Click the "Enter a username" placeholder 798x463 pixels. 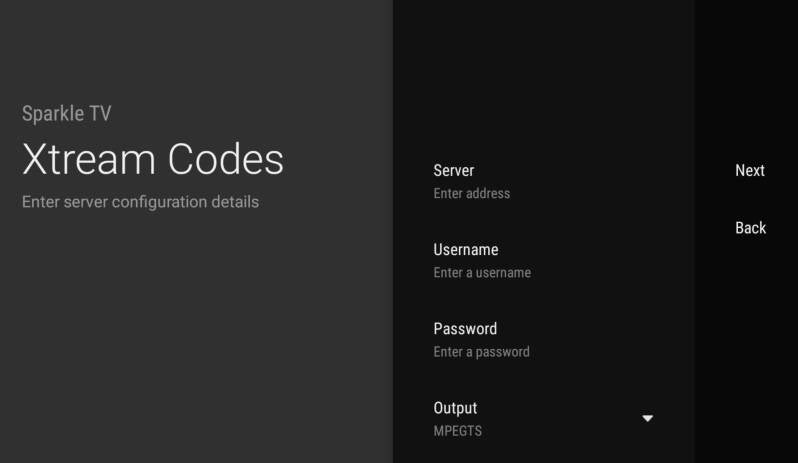[482, 273]
